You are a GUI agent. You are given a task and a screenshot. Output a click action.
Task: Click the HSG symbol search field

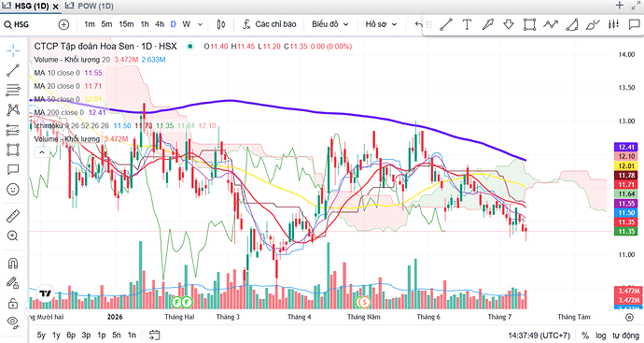tap(29, 24)
